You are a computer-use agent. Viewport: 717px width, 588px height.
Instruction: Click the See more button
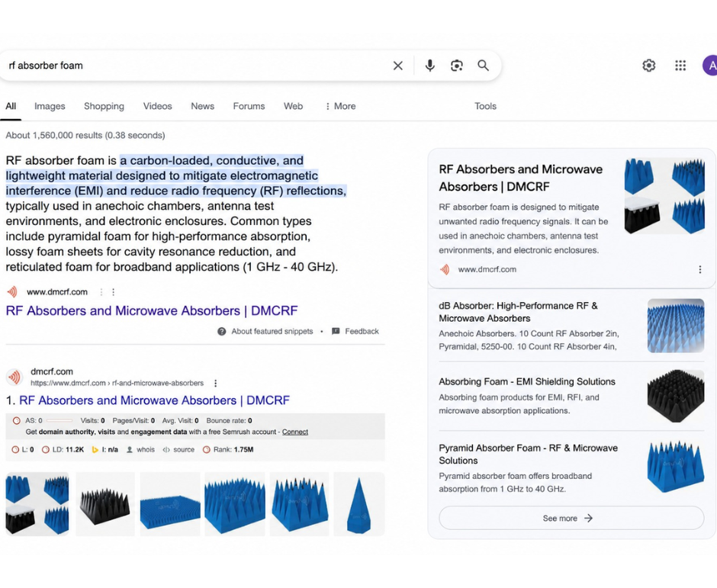click(571, 518)
